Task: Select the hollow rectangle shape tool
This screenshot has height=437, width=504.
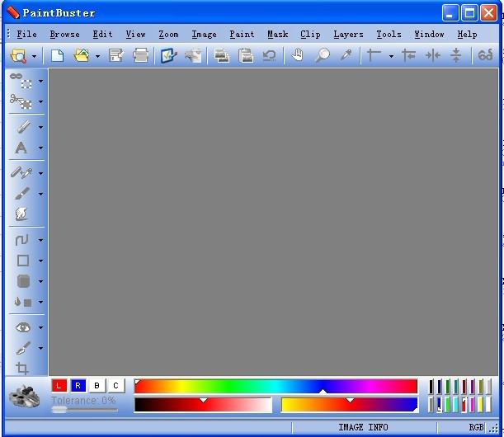Action: point(22,261)
